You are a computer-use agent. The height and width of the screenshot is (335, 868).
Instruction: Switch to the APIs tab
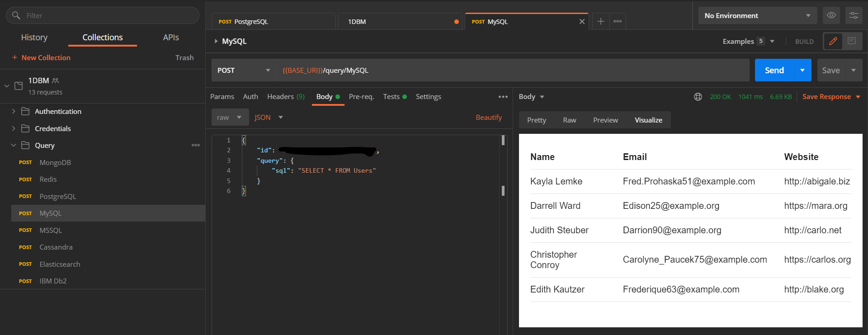click(171, 38)
